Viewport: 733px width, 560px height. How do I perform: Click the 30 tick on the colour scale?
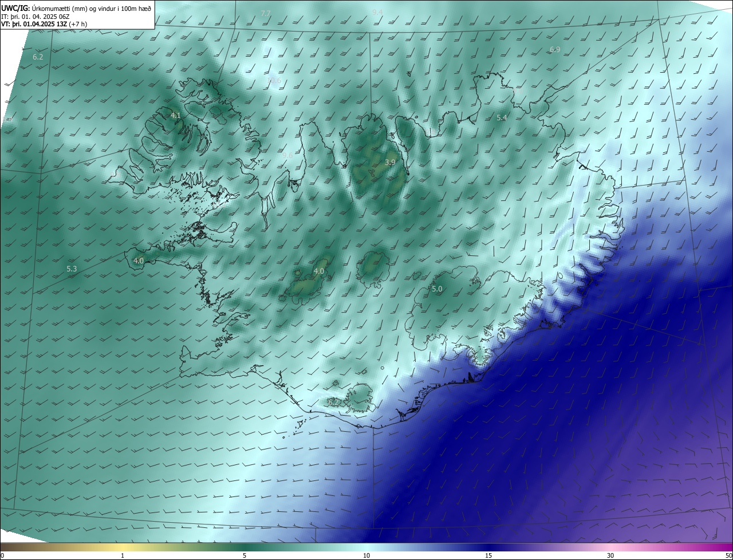tap(610, 555)
